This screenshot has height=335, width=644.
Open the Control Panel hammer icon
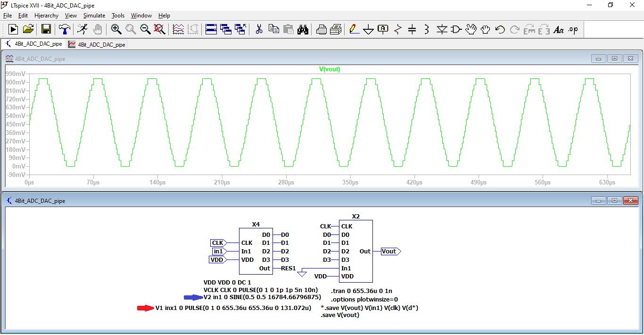[64, 29]
